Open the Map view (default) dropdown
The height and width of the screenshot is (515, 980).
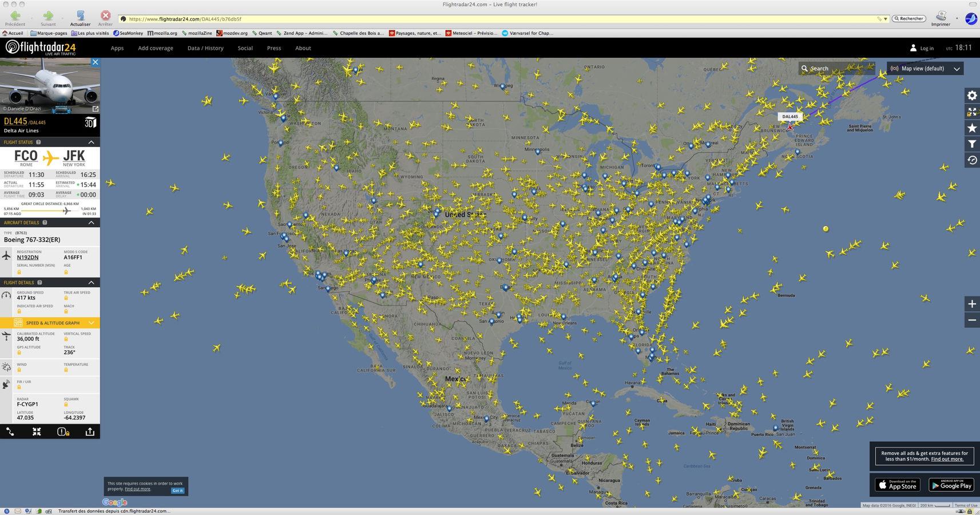pos(925,69)
